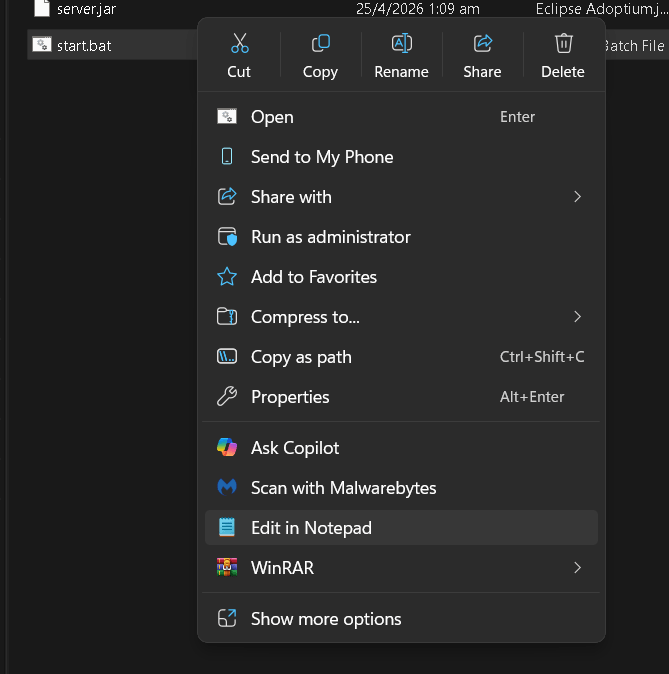Expand the Compress to... submenu chevron

tap(577, 317)
